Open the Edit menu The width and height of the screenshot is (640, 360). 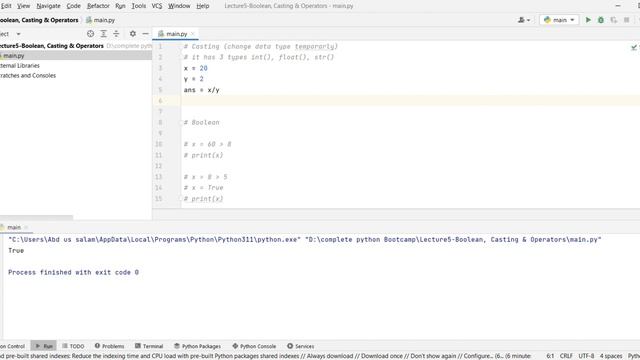(6, 6)
